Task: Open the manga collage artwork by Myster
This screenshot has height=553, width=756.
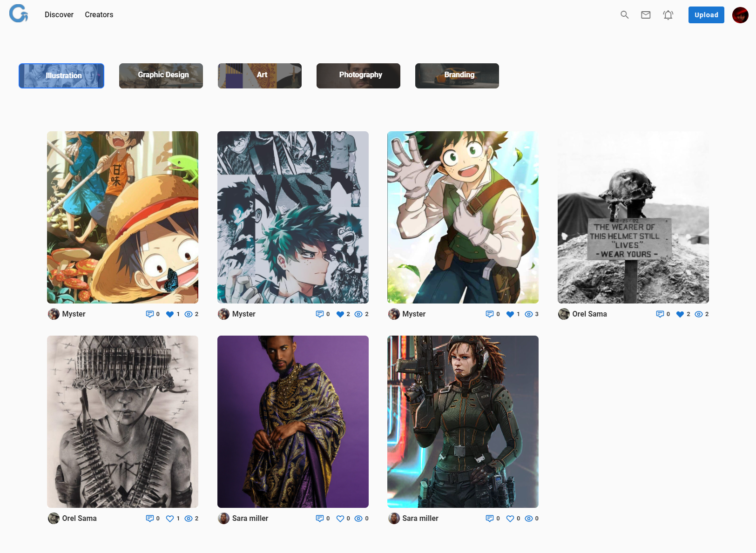Action: click(x=293, y=217)
